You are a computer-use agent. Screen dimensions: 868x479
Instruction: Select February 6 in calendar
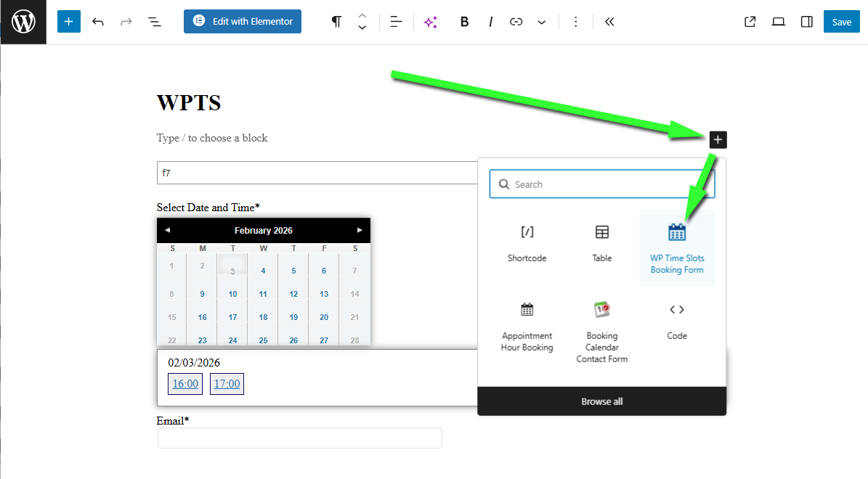(324, 271)
